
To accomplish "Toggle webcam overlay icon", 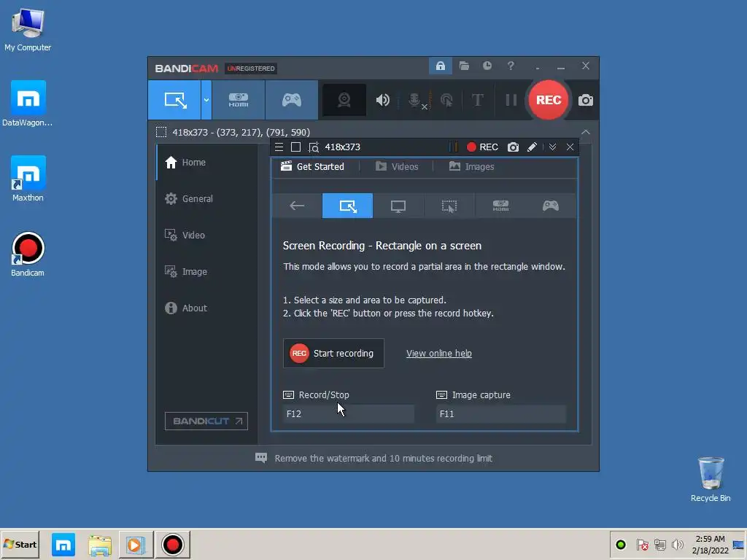I will click(x=344, y=100).
